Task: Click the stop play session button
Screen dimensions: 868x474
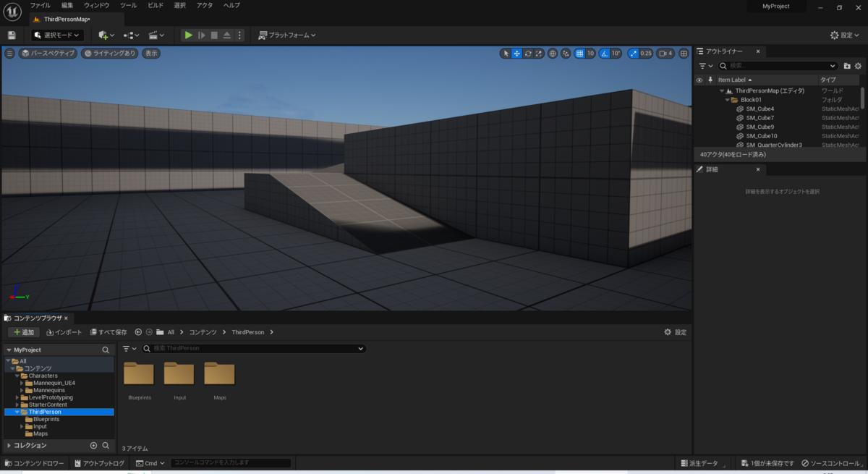Action: [214, 35]
